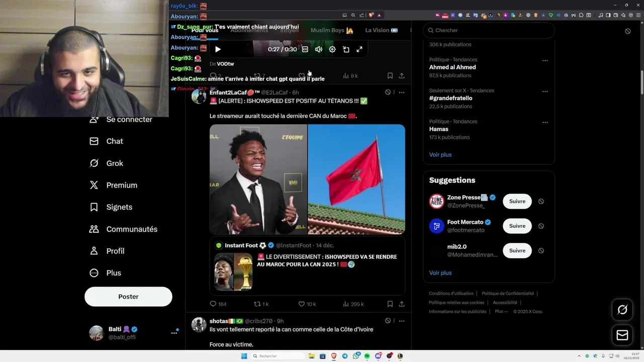Open the Abonnements tab
The image size is (644, 362).
(x=249, y=30)
